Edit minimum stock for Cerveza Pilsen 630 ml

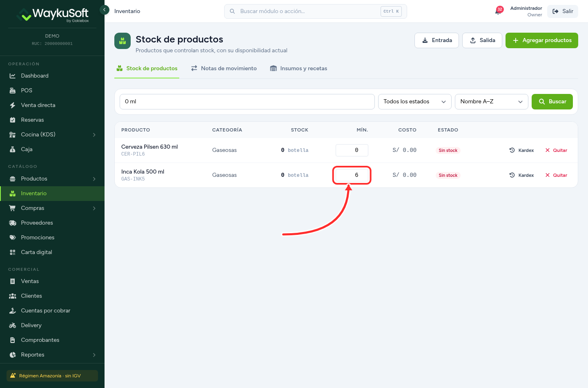pyautogui.click(x=352, y=150)
